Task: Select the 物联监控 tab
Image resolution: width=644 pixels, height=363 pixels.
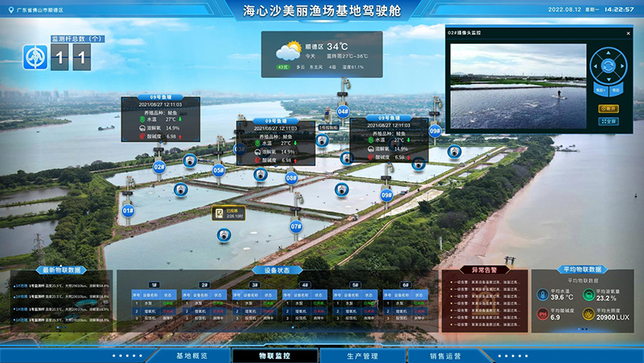Action: click(x=276, y=356)
